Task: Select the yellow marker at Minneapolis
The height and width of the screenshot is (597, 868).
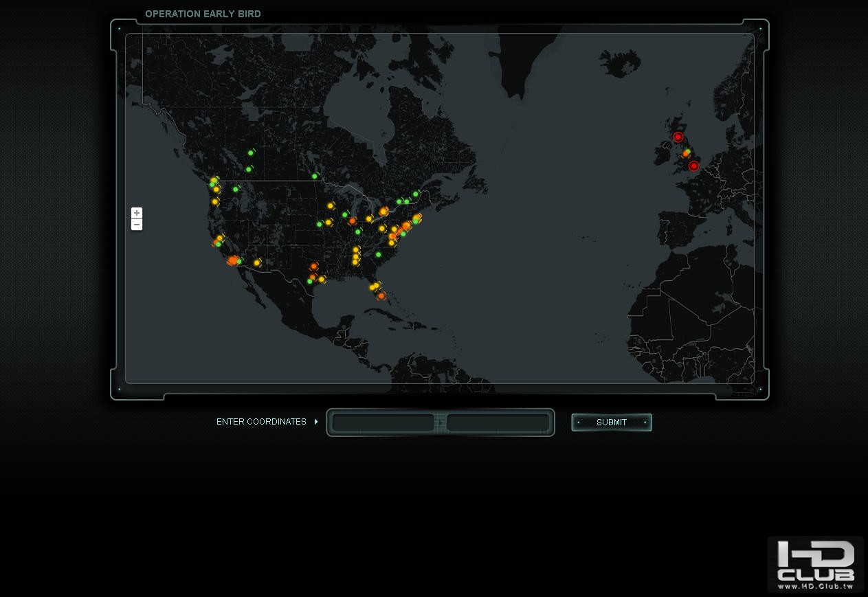Action: point(331,205)
